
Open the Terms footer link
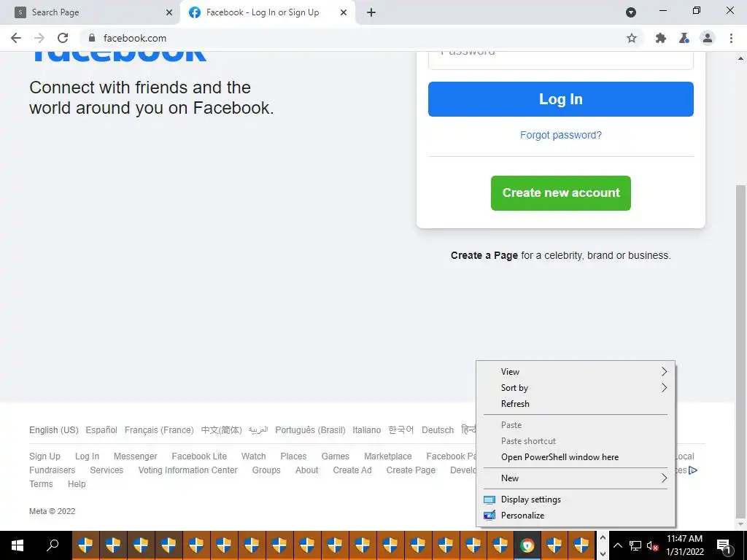[41, 484]
